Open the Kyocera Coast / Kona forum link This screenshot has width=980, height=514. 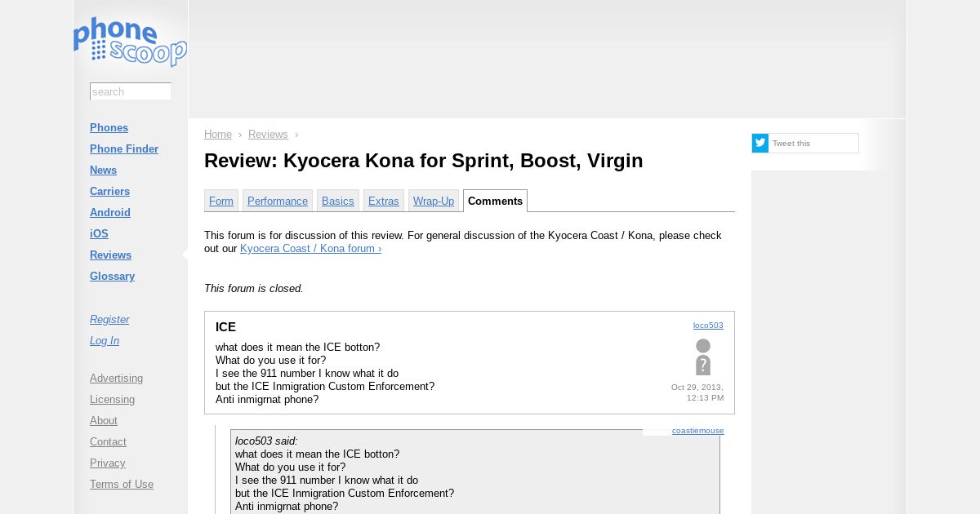tap(310, 248)
